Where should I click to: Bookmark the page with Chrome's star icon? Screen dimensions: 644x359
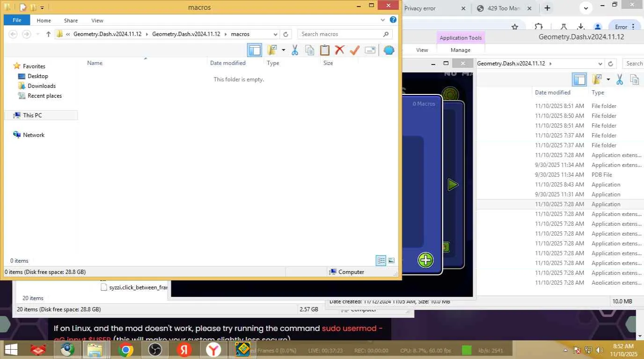(x=515, y=27)
